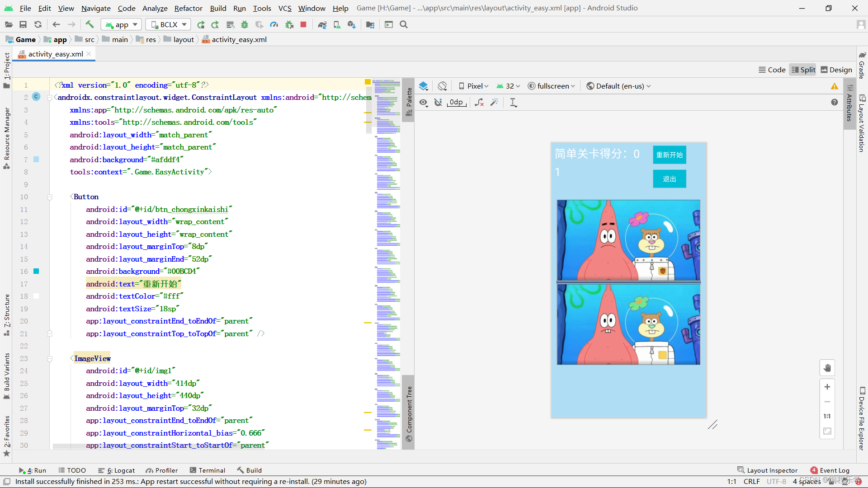
Task: Toggle autoconnect magnet icon
Action: coord(438,103)
